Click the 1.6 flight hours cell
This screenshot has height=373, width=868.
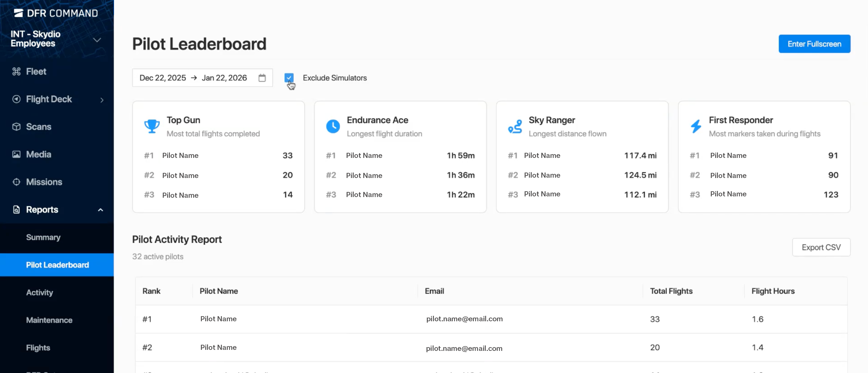tap(757, 319)
